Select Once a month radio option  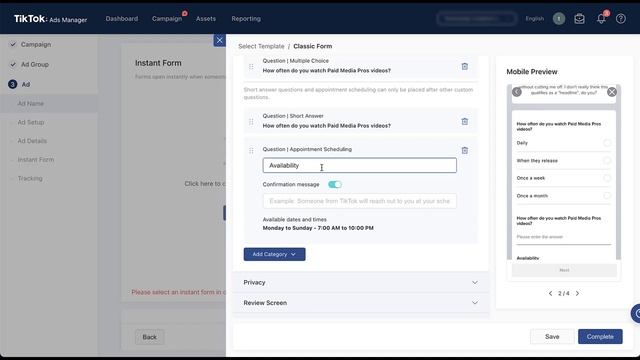[x=607, y=196]
